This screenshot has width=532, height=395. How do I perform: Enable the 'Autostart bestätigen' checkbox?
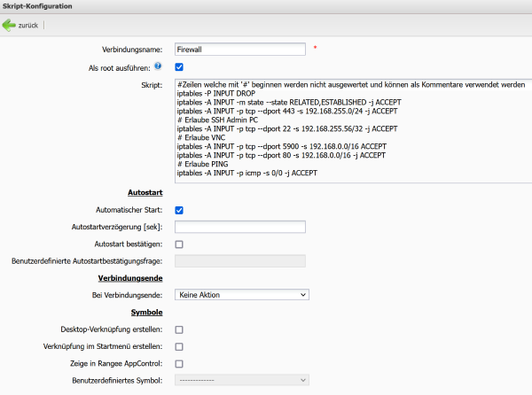pos(179,244)
